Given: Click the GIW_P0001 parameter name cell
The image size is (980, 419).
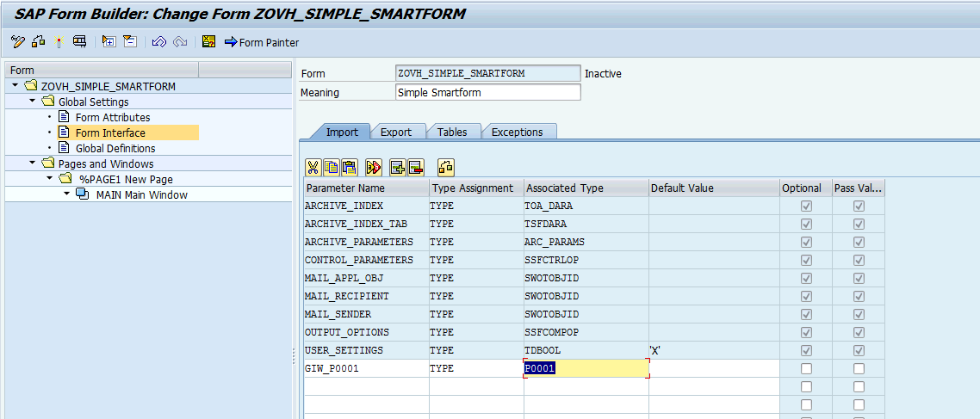Looking at the screenshot, I should (x=367, y=368).
